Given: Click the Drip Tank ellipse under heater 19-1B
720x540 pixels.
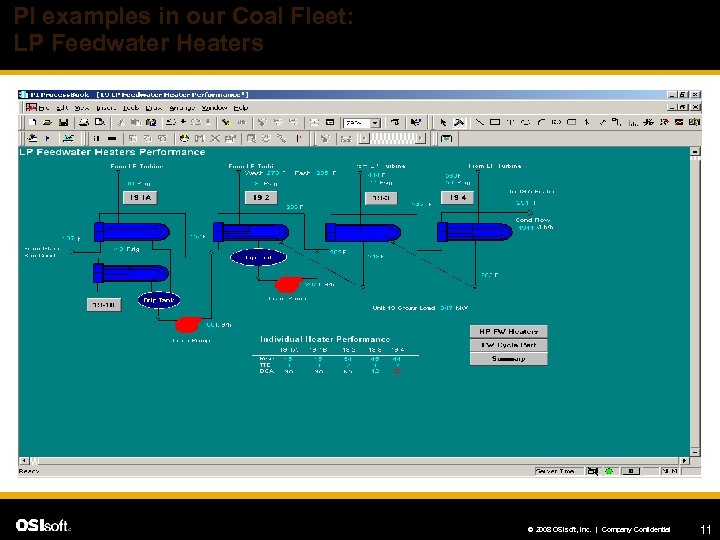Looking at the screenshot, I should pyautogui.click(x=159, y=300).
